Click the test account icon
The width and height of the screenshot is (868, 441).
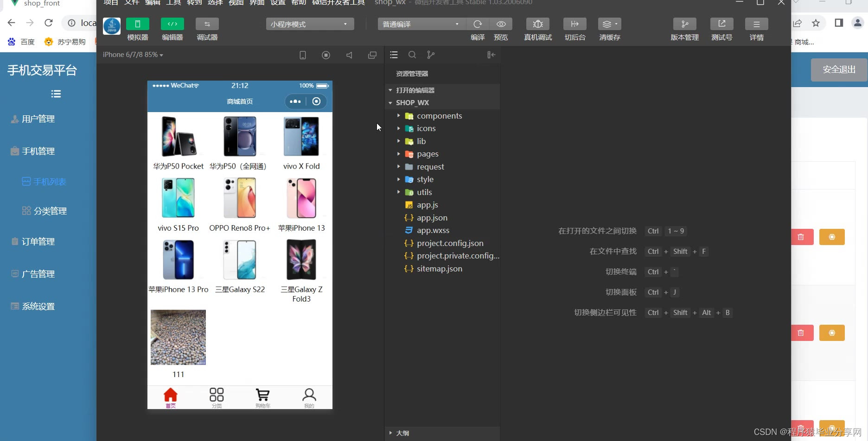(722, 24)
